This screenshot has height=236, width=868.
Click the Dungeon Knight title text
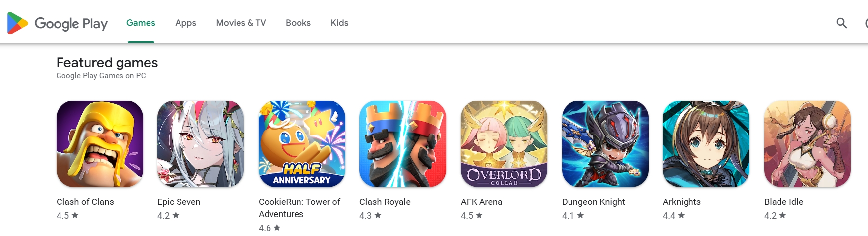(594, 202)
